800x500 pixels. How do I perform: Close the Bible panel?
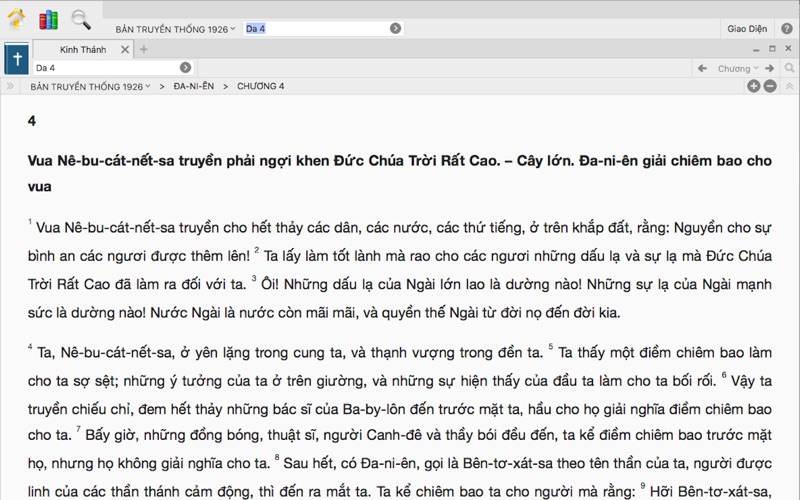788,48
